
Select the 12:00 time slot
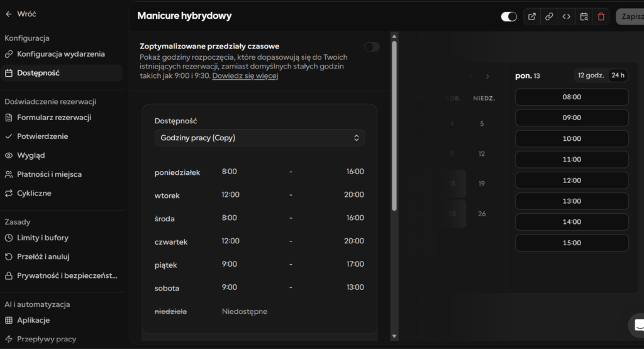point(572,180)
